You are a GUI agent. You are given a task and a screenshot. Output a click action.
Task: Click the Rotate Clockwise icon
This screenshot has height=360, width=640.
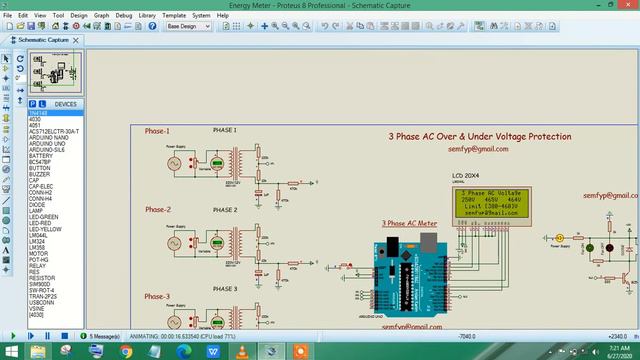pos(20,59)
